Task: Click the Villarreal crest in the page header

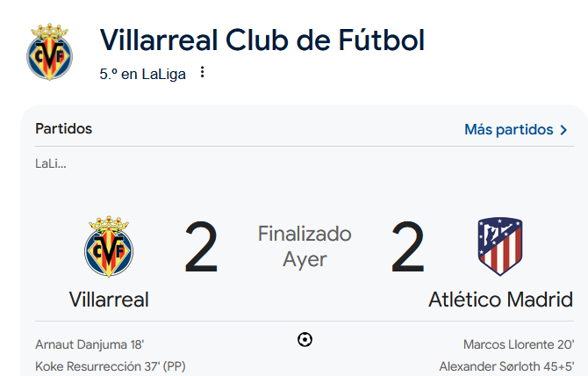Action: point(49,53)
